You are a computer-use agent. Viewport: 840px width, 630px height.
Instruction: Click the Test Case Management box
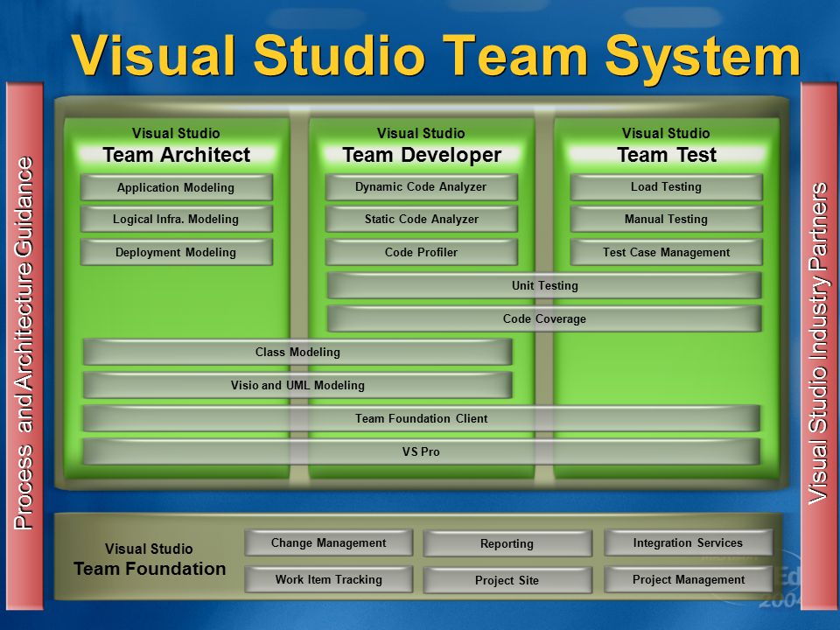tap(666, 252)
